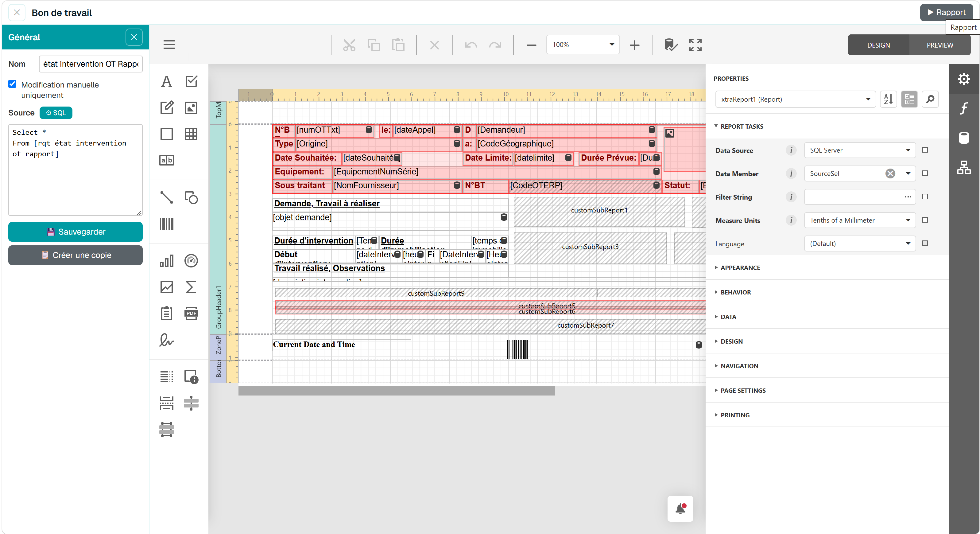Open the Properties gear tab
Screen dimensions: 980x534
coord(964,79)
